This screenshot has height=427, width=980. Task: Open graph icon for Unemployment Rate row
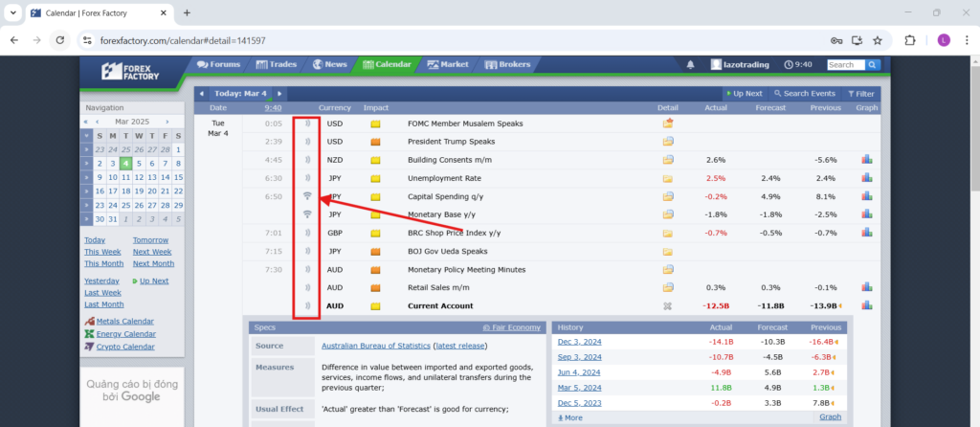[866, 178]
